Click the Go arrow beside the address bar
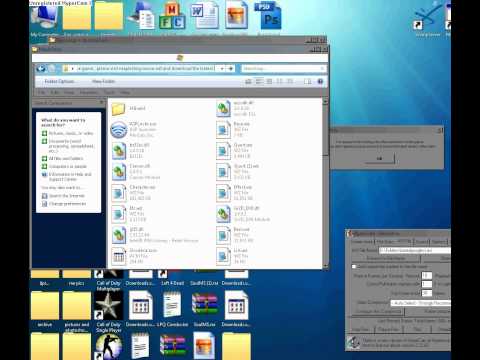 click(x=231, y=69)
